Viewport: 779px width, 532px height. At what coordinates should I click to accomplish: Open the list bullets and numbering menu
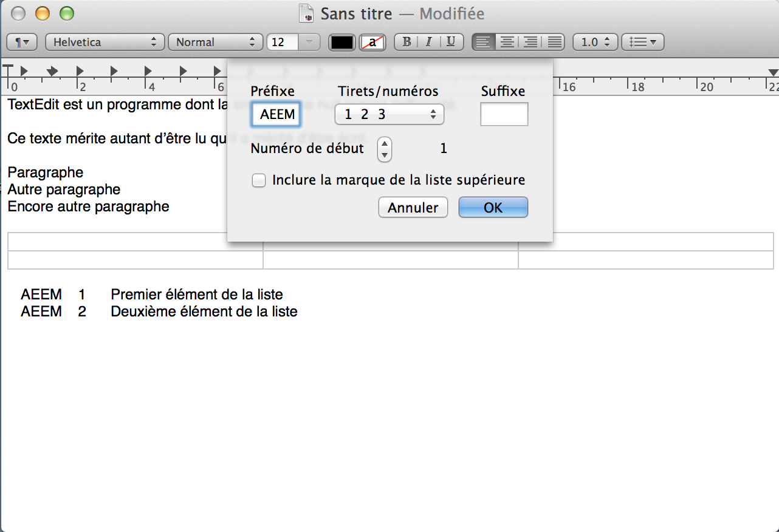click(643, 42)
